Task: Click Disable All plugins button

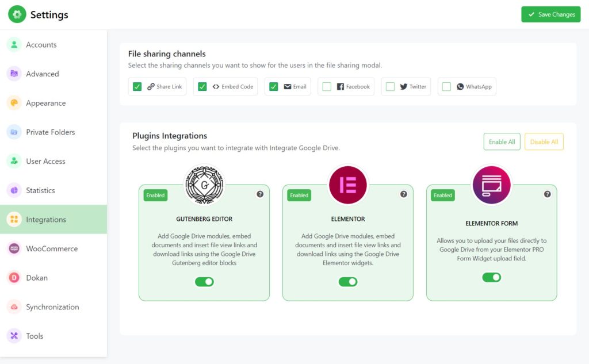Action: 544,141
